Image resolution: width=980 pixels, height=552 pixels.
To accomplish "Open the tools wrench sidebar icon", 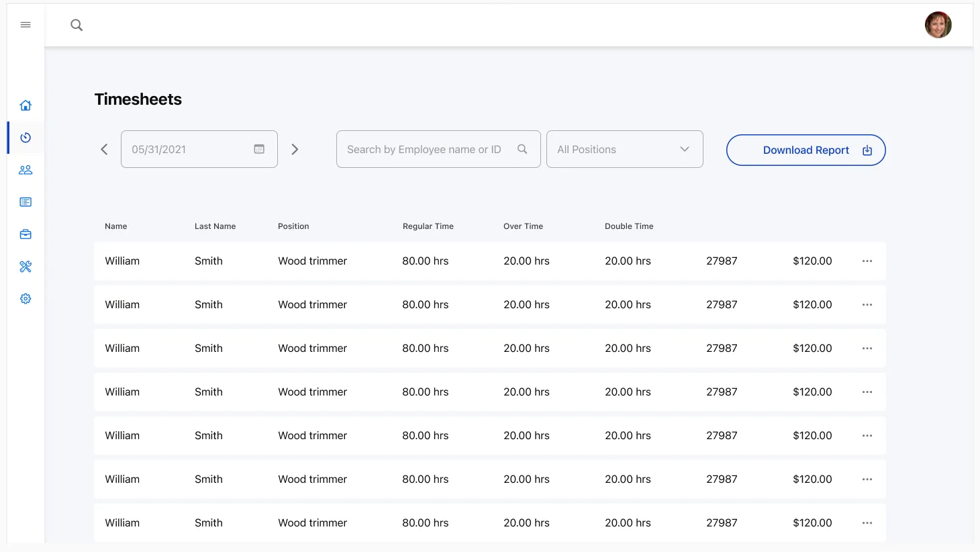I will (x=26, y=267).
